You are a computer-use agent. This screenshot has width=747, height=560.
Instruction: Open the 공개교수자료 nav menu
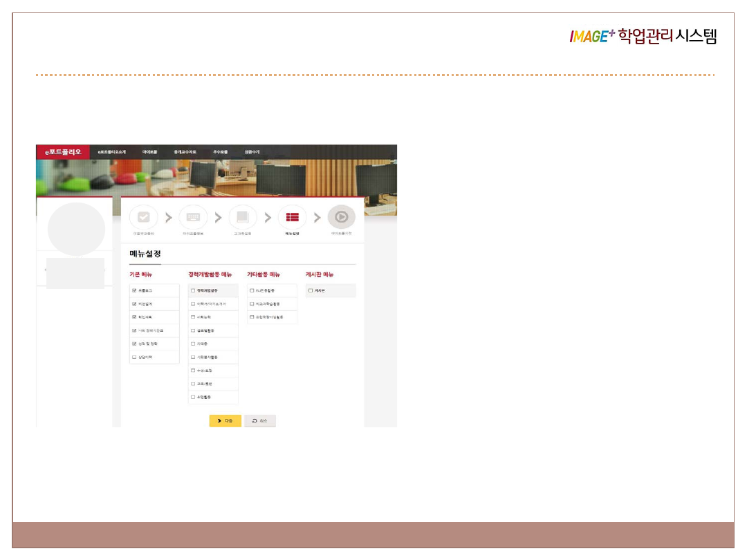(x=185, y=152)
